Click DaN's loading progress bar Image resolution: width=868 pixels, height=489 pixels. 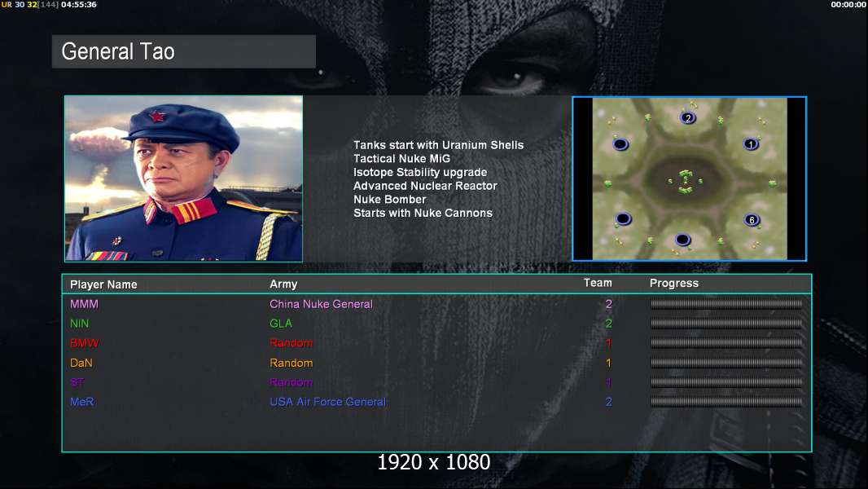click(726, 363)
